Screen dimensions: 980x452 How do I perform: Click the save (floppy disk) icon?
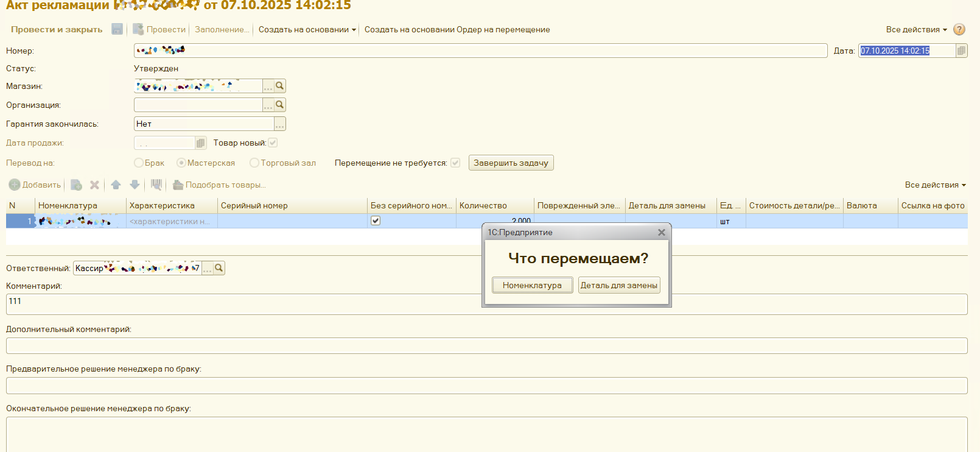tap(117, 29)
